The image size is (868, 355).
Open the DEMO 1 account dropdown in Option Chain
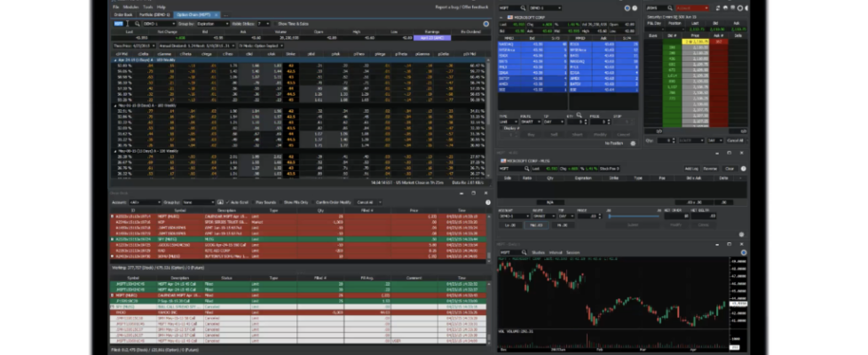pos(159,24)
